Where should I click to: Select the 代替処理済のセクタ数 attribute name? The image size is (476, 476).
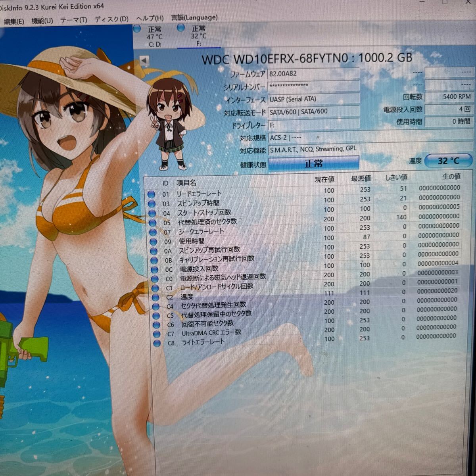coord(207,221)
